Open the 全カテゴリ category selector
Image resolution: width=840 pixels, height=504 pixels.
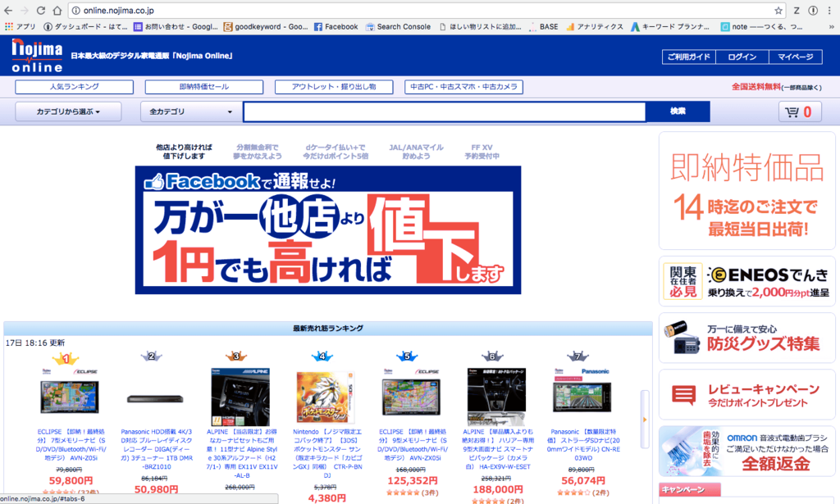coord(190,111)
